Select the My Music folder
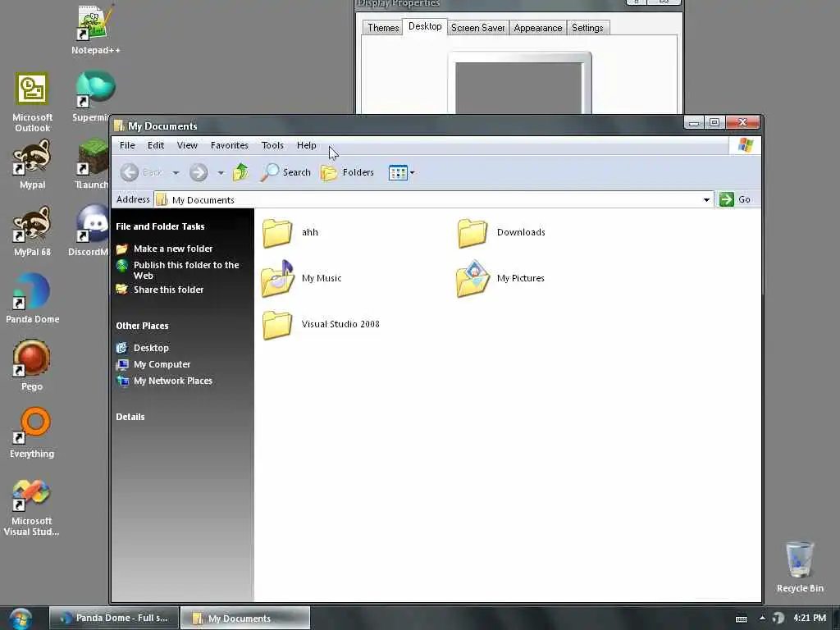840x630 pixels. pyautogui.click(x=301, y=278)
